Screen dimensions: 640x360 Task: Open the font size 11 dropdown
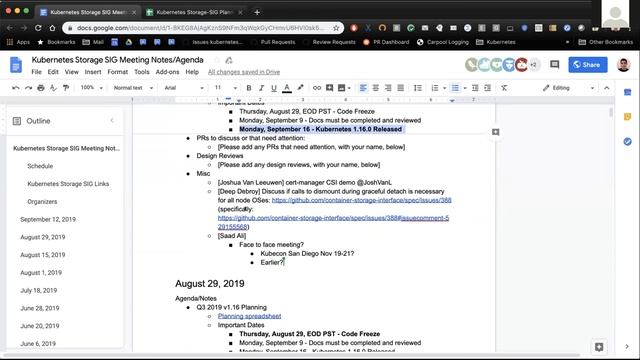[226, 88]
